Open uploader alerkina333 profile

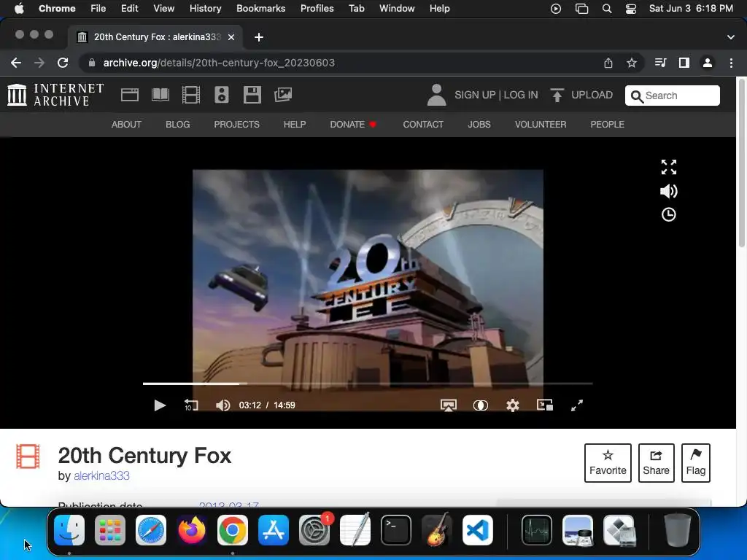[x=101, y=475]
